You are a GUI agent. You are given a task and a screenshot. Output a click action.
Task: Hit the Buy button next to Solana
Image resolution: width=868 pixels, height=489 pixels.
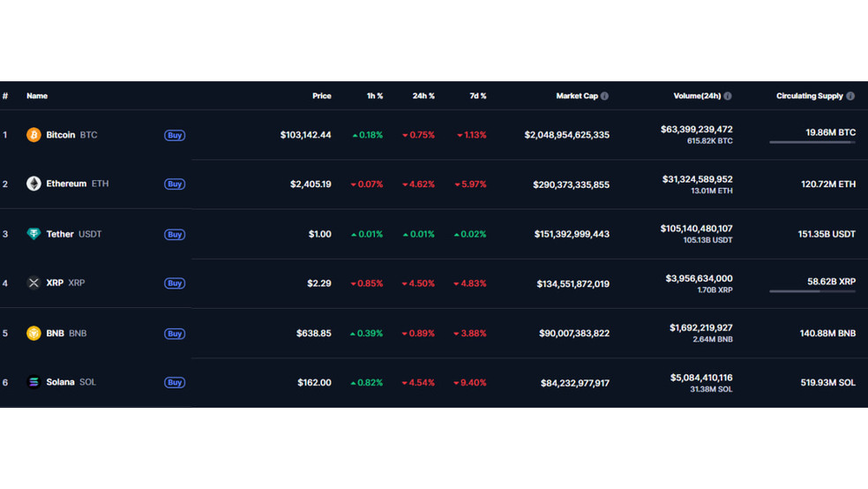click(175, 382)
